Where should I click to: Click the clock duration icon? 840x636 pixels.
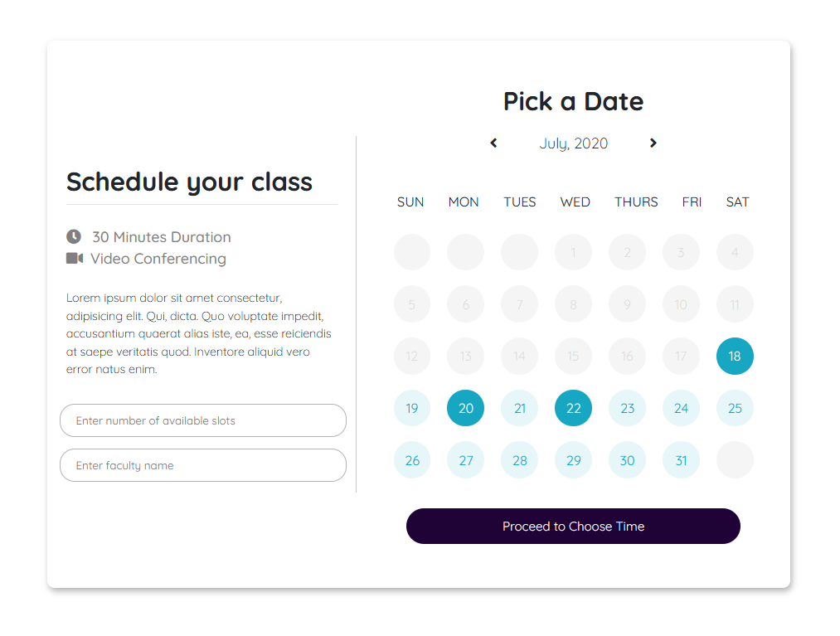(74, 237)
